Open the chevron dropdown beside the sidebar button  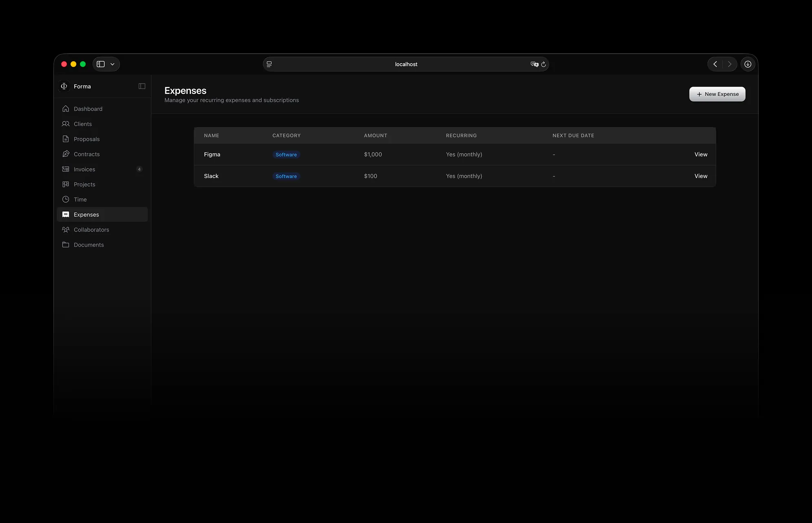point(113,64)
